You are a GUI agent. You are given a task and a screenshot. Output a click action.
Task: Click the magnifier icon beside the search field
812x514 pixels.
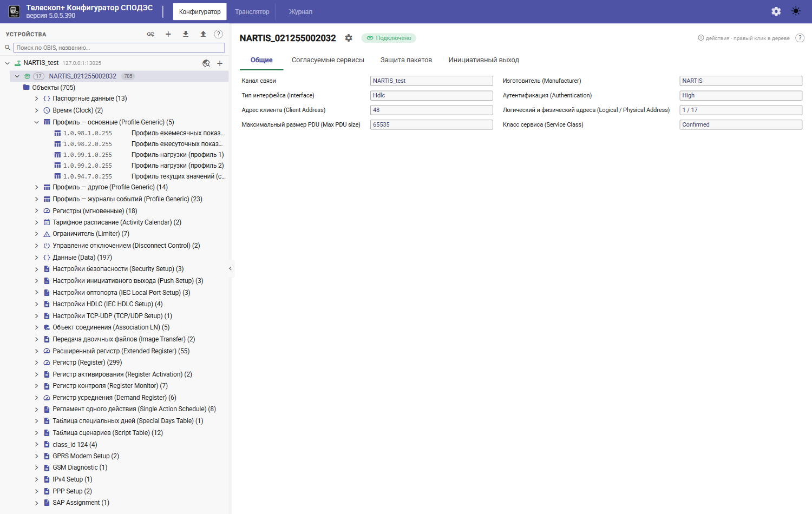[8, 48]
